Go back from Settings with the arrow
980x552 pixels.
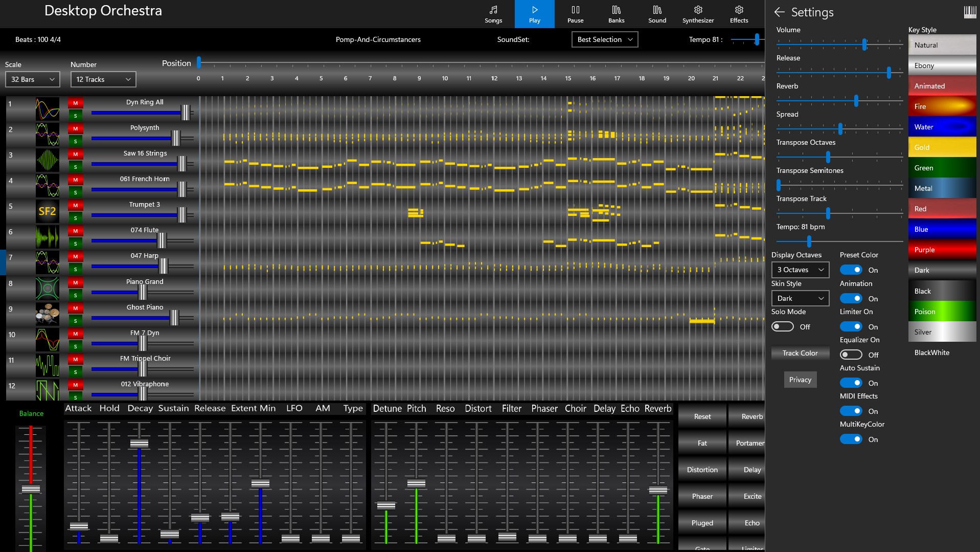click(779, 12)
